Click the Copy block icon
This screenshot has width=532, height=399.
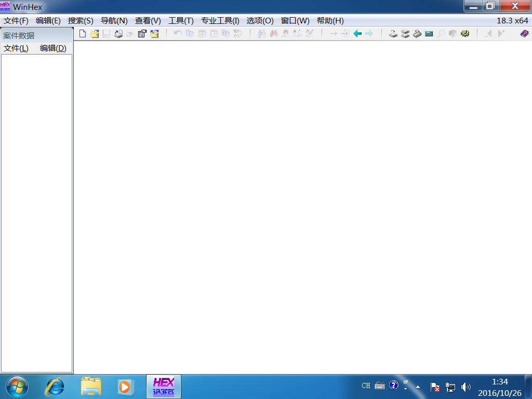pyautogui.click(x=190, y=34)
